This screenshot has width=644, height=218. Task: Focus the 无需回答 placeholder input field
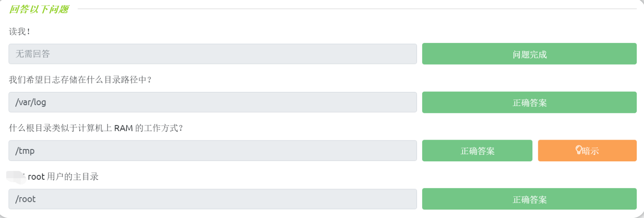point(213,54)
